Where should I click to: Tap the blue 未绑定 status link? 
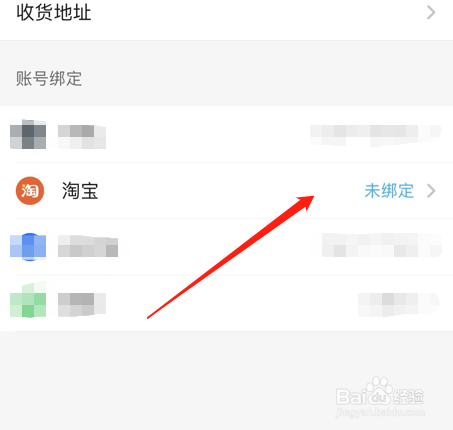pos(389,191)
